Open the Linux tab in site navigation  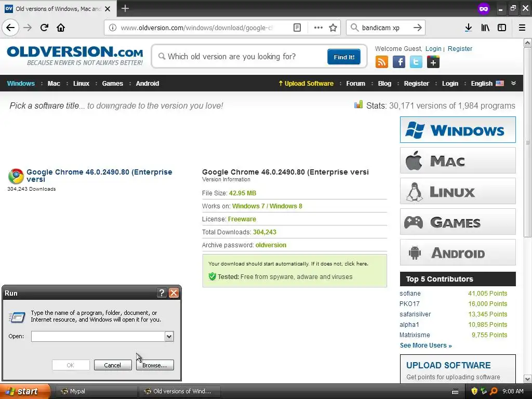[81, 83]
